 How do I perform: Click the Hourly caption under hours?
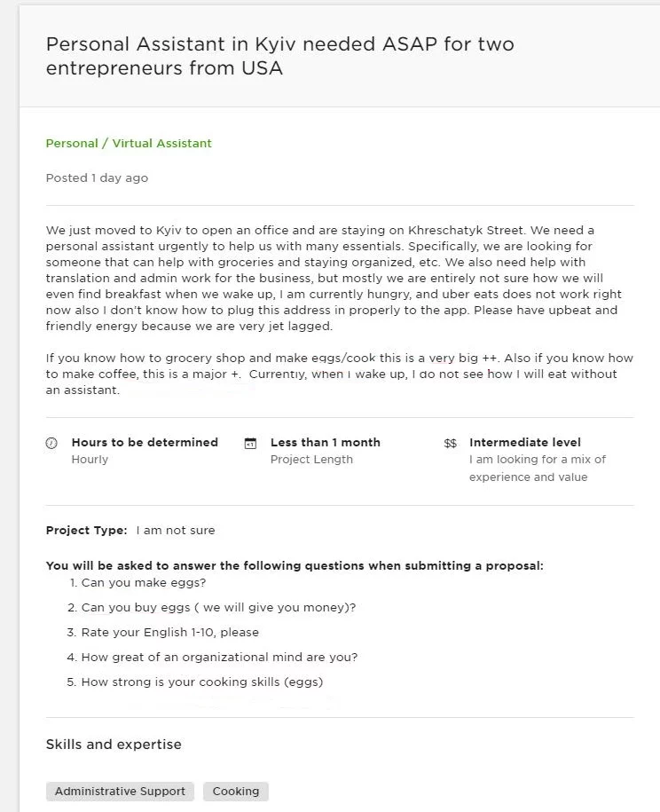[90, 460]
